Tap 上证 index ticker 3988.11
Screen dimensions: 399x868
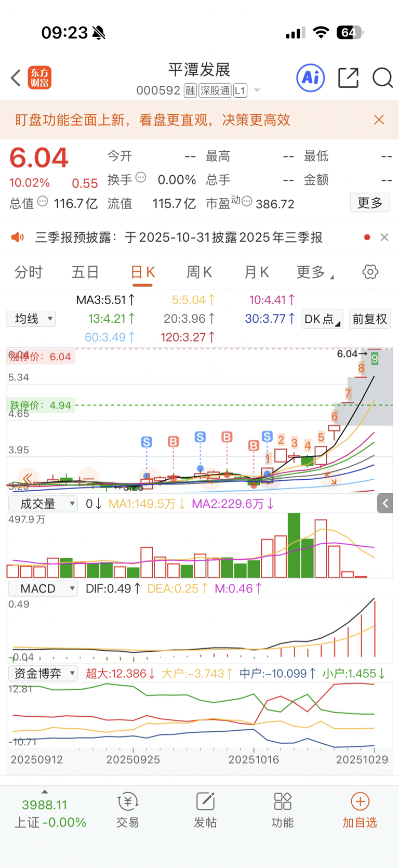point(45,805)
